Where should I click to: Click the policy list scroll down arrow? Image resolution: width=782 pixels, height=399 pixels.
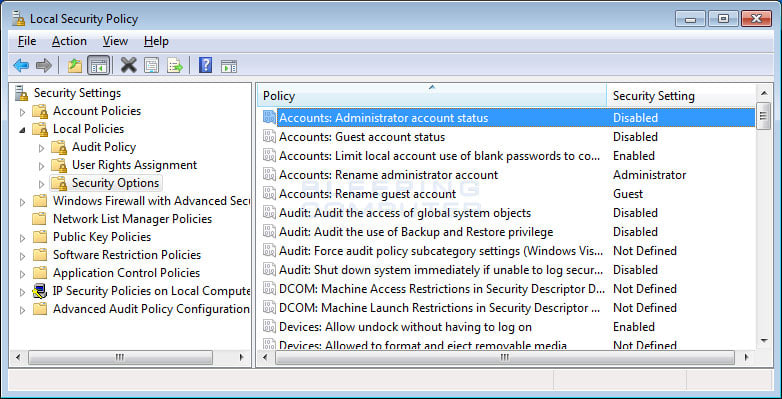pos(764,341)
